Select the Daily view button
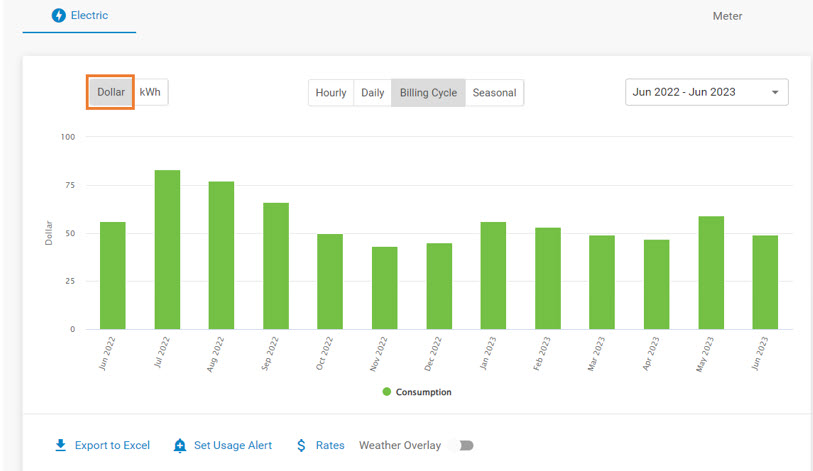This screenshot has width=813, height=471. tap(372, 93)
